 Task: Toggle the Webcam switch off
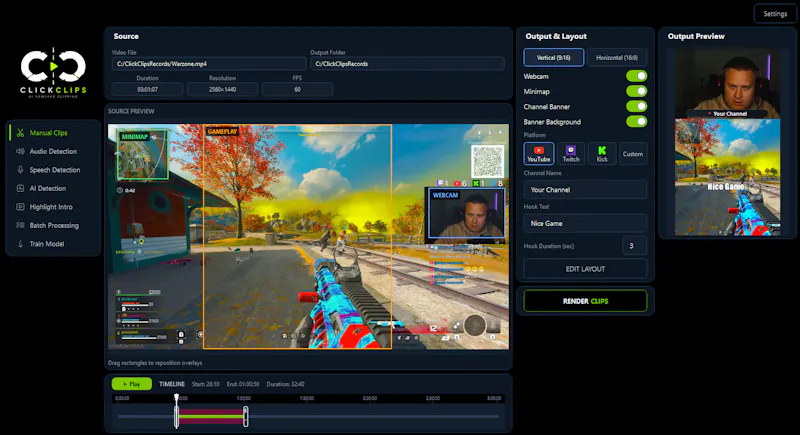636,76
